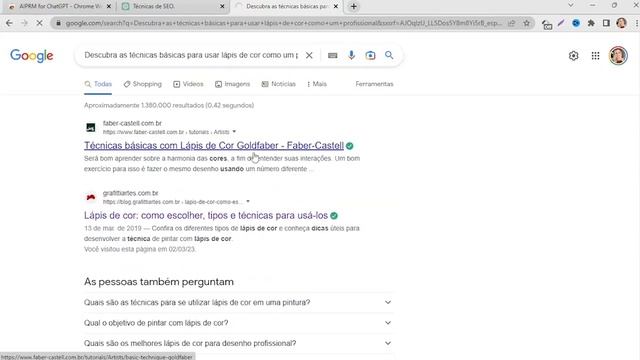640x360 pixels.
Task: Click the verified badge next to Lápis de cor result
Action: 334,216
